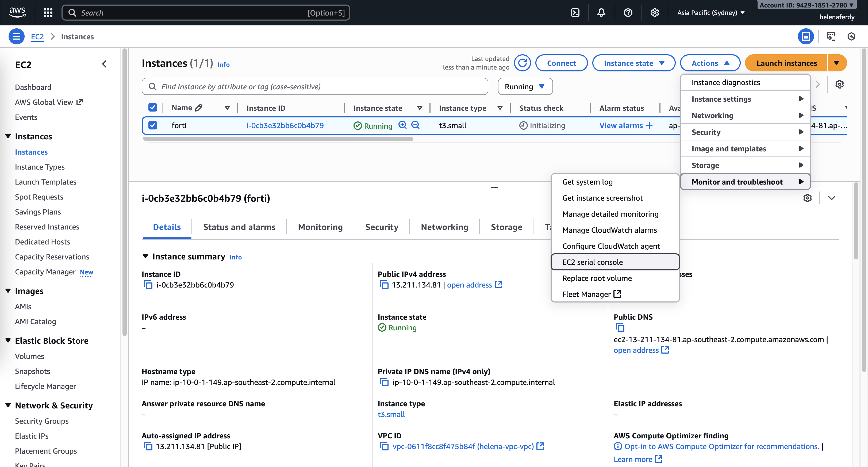Refresh the instances list

click(522, 63)
